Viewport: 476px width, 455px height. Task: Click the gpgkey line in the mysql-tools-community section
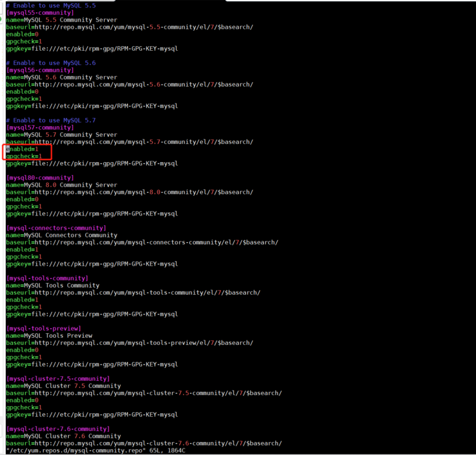coord(92,314)
